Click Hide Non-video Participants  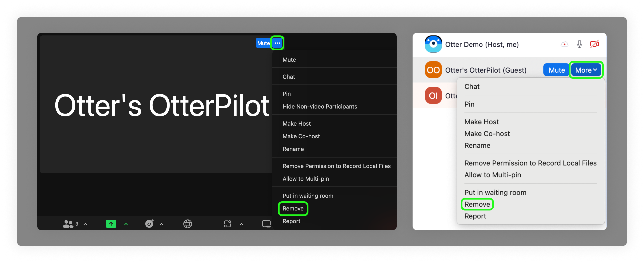pos(320,106)
